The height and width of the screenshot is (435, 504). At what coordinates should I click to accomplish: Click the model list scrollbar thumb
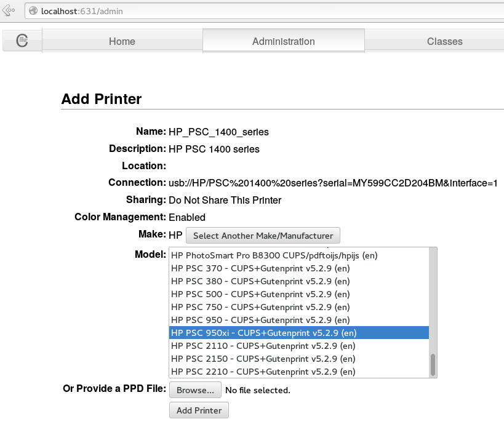coord(433,365)
